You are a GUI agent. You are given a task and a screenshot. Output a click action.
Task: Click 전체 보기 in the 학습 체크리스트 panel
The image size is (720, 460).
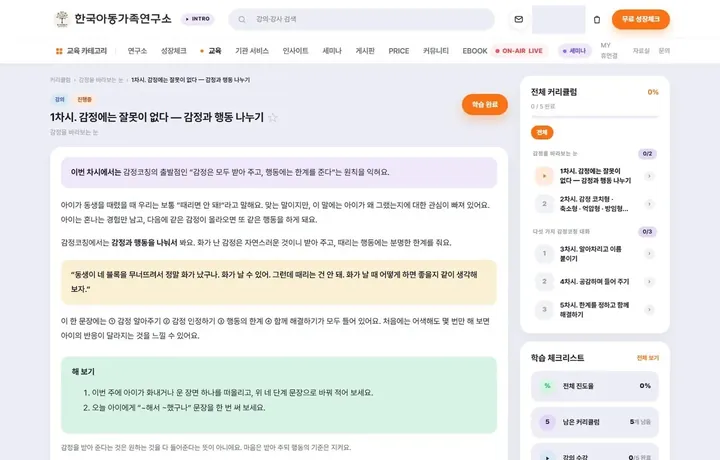tap(647, 358)
